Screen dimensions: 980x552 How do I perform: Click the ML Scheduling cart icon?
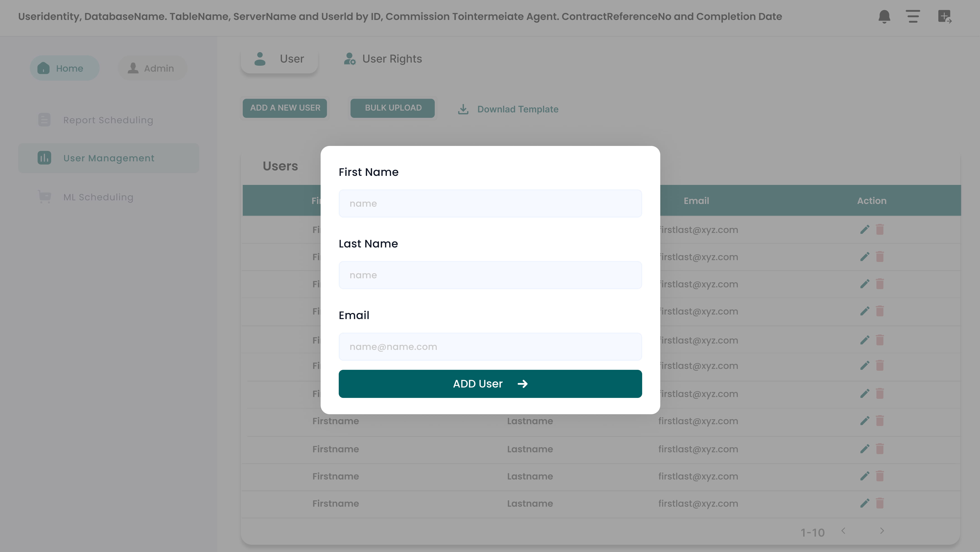(45, 197)
